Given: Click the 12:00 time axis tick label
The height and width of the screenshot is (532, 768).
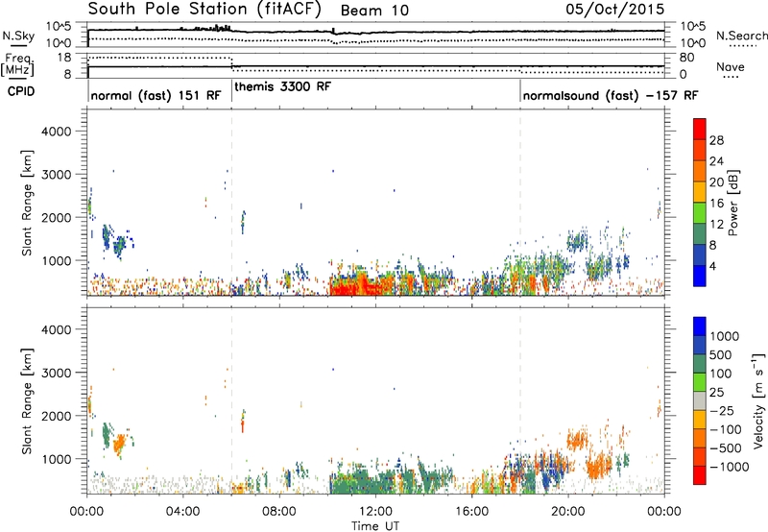Looking at the screenshot, I should pyautogui.click(x=375, y=512).
